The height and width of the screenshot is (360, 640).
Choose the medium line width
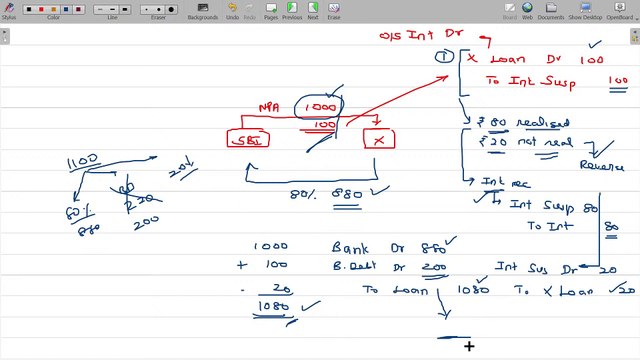point(112,9)
